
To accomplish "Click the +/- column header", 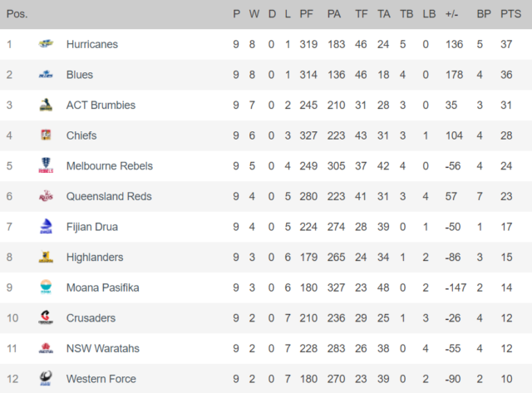I will (x=451, y=14).
